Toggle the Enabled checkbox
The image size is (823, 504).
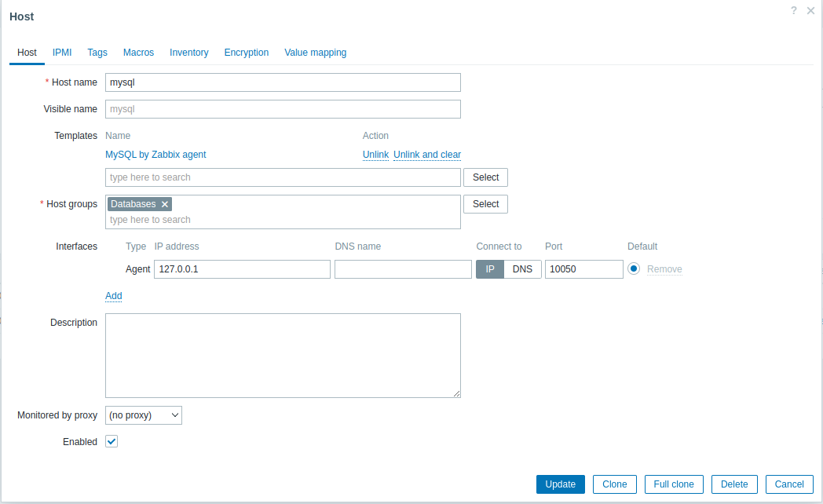pyautogui.click(x=112, y=442)
